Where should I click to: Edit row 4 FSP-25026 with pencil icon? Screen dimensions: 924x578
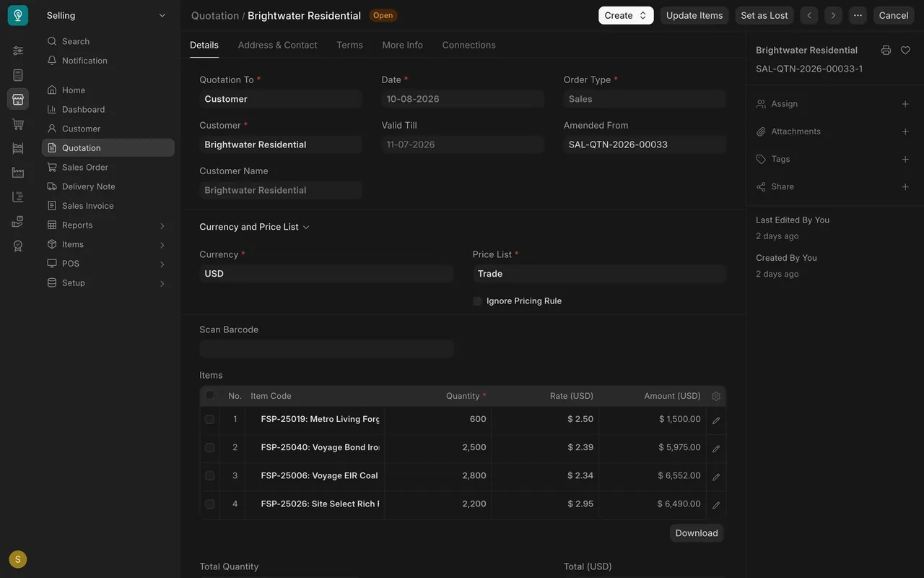click(x=716, y=504)
